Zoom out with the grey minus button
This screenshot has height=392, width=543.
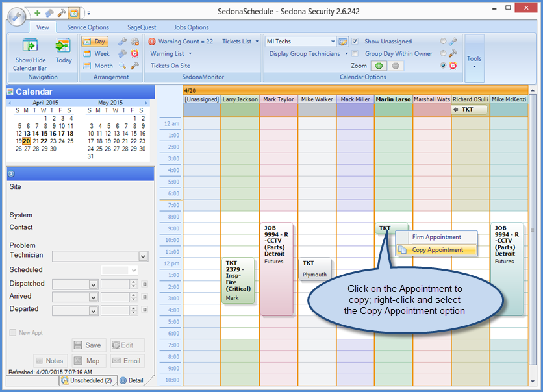(396, 66)
